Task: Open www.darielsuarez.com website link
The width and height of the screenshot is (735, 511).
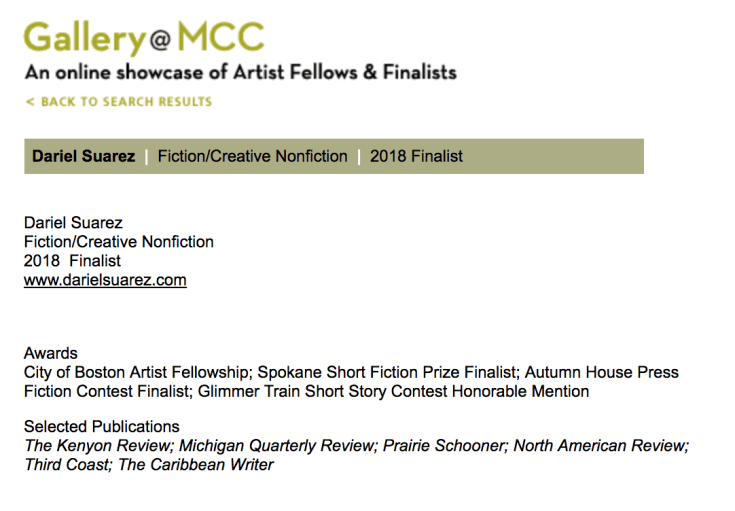Action: [105, 280]
